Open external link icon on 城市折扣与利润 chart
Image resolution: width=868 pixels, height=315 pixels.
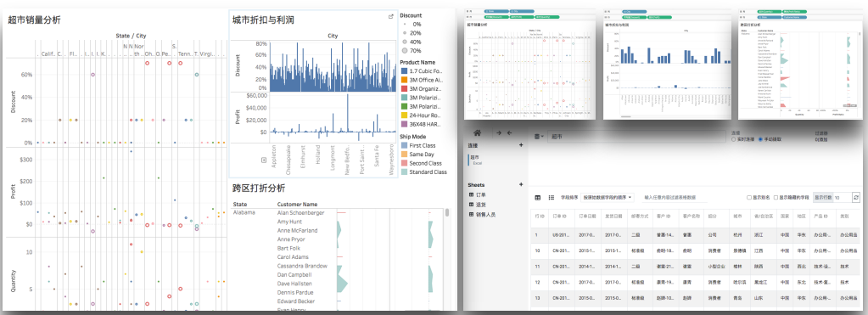tap(391, 17)
